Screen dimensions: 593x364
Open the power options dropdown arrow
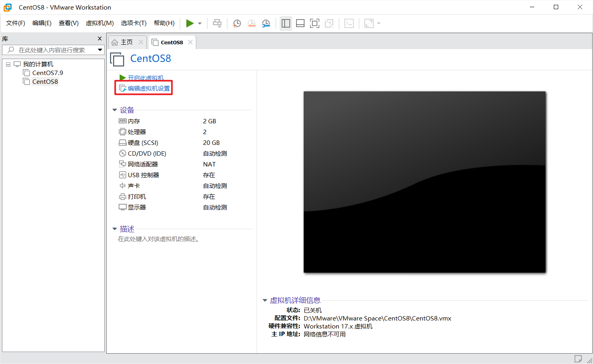[200, 24]
